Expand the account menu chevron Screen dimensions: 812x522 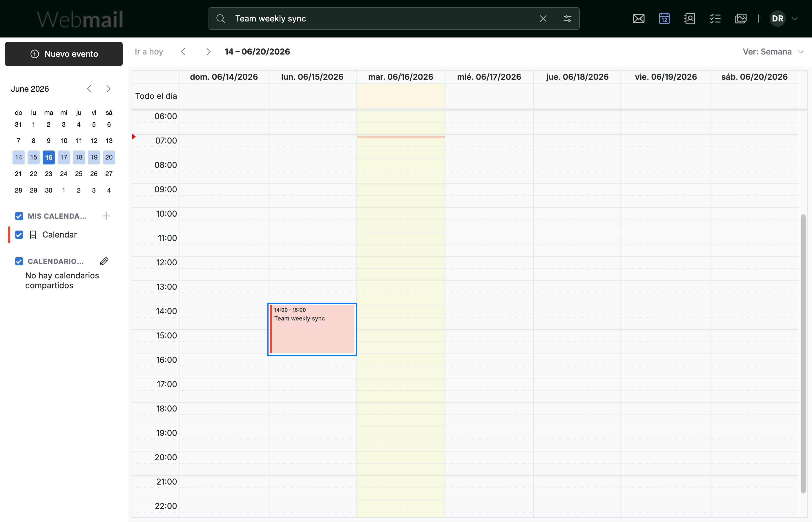794,19
